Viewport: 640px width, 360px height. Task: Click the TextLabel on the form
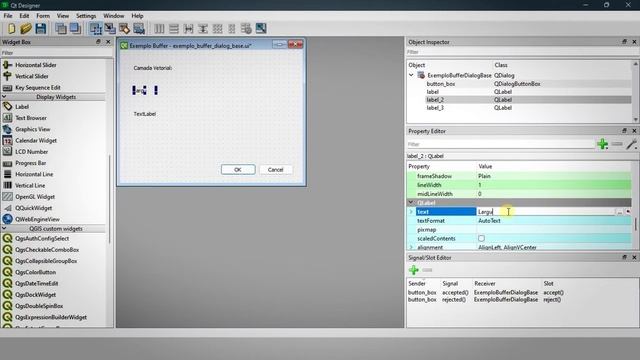[x=145, y=114]
